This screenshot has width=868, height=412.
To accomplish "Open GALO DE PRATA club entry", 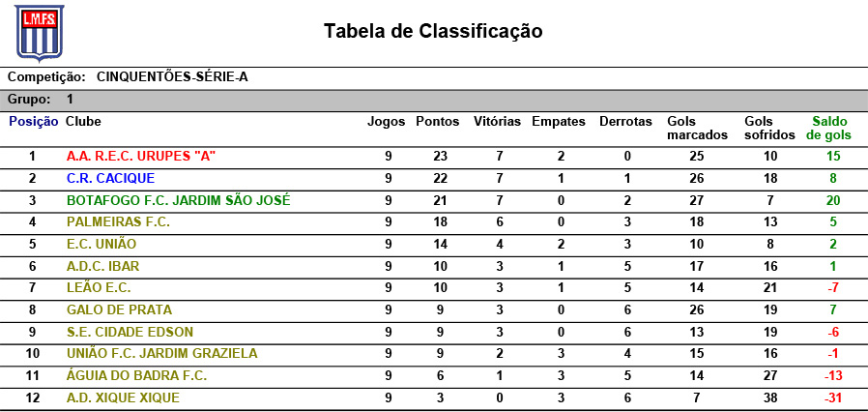I will 119,309.
